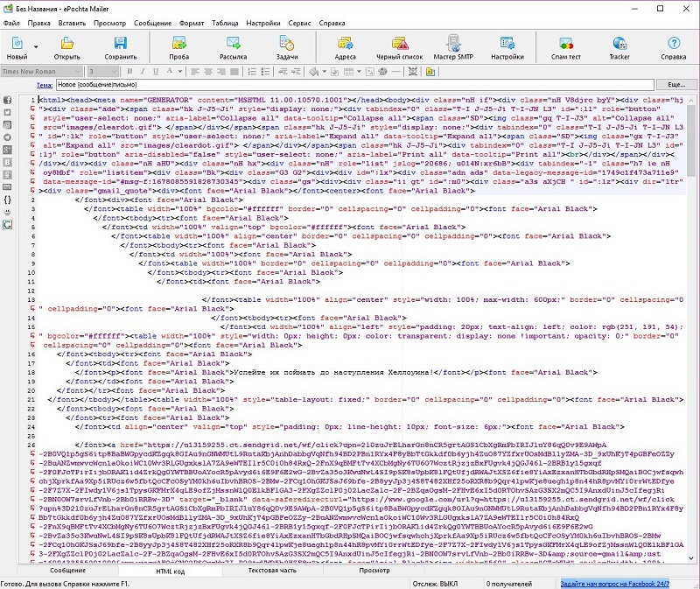The image size is (700, 589).
Task: Insert Twitter link from sidebar
Action: pyautogui.click(x=8, y=113)
